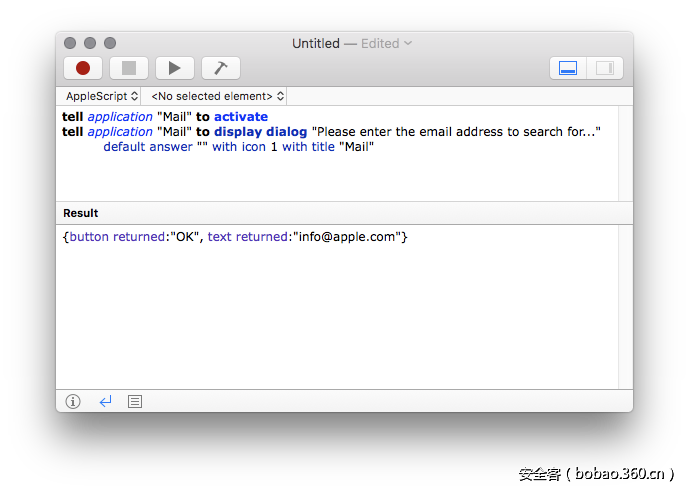This screenshot has height=492, width=689.
Task: Click the word "activate" in the script
Action: (x=241, y=117)
